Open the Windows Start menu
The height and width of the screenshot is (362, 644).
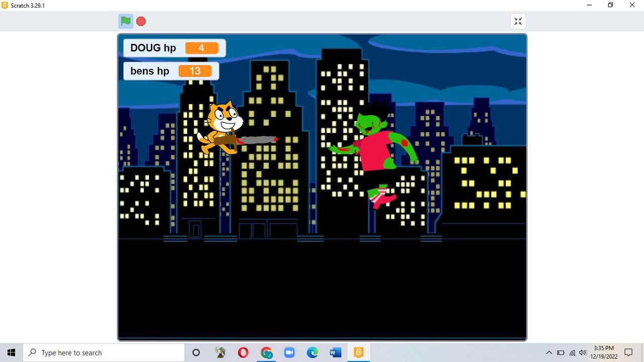11,352
